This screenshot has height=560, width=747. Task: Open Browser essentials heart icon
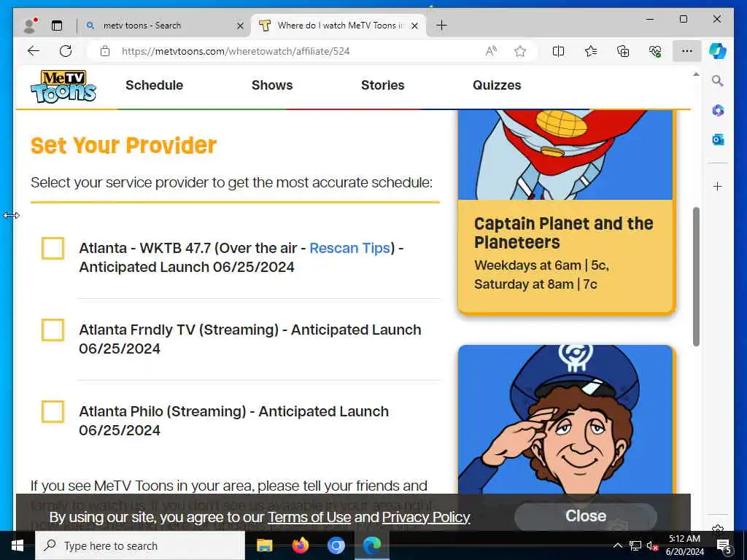click(x=655, y=51)
